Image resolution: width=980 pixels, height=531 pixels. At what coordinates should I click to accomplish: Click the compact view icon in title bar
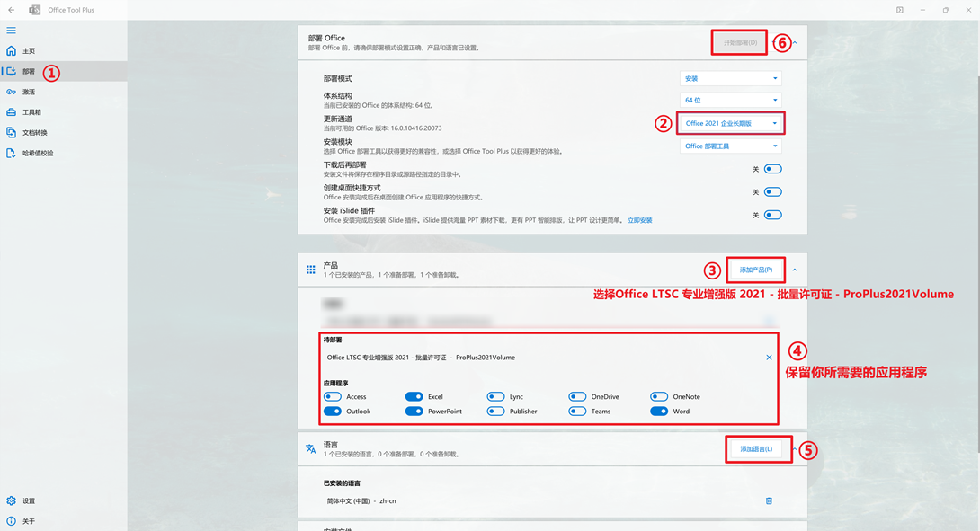(x=900, y=10)
